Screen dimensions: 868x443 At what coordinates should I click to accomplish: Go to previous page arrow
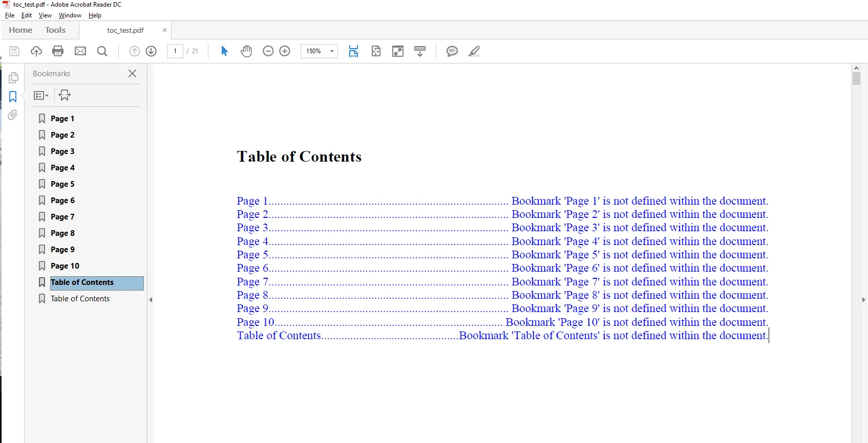pos(135,51)
